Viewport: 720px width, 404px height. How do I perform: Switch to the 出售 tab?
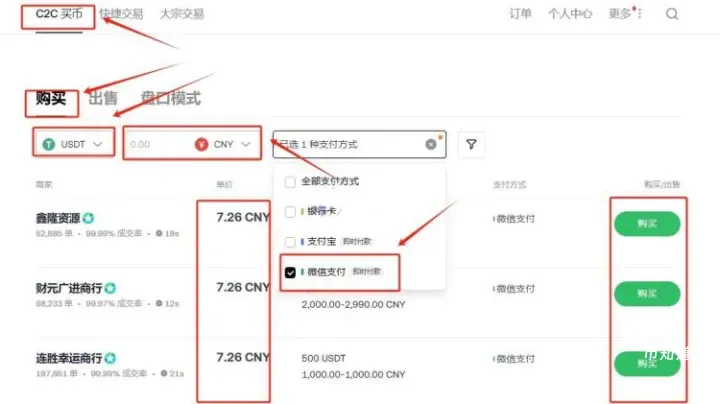[x=103, y=98]
